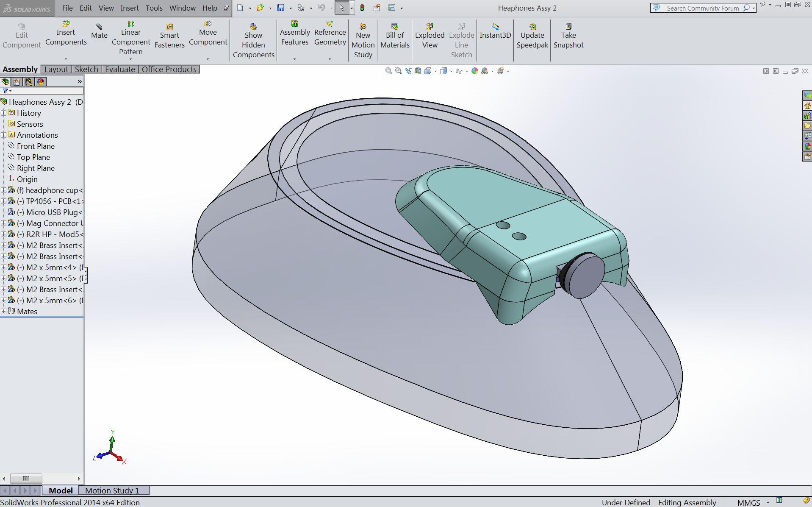Click Section View icon
This screenshot has width=812, height=507.
point(418,71)
